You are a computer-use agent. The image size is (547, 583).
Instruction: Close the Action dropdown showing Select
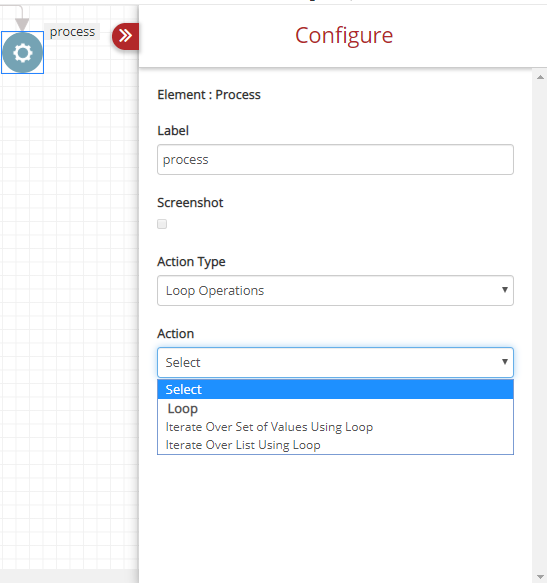point(335,362)
